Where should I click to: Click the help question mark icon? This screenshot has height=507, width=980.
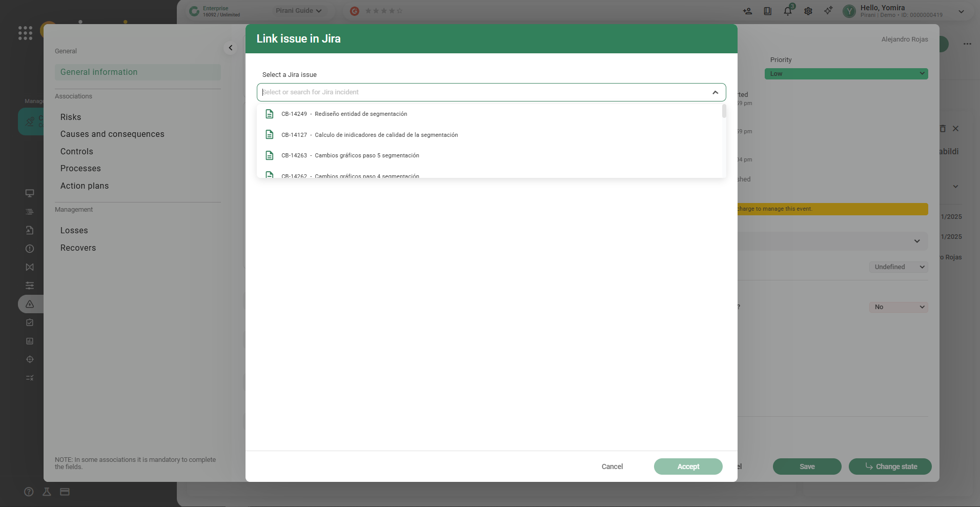pyautogui.click(x=29, y=492)
